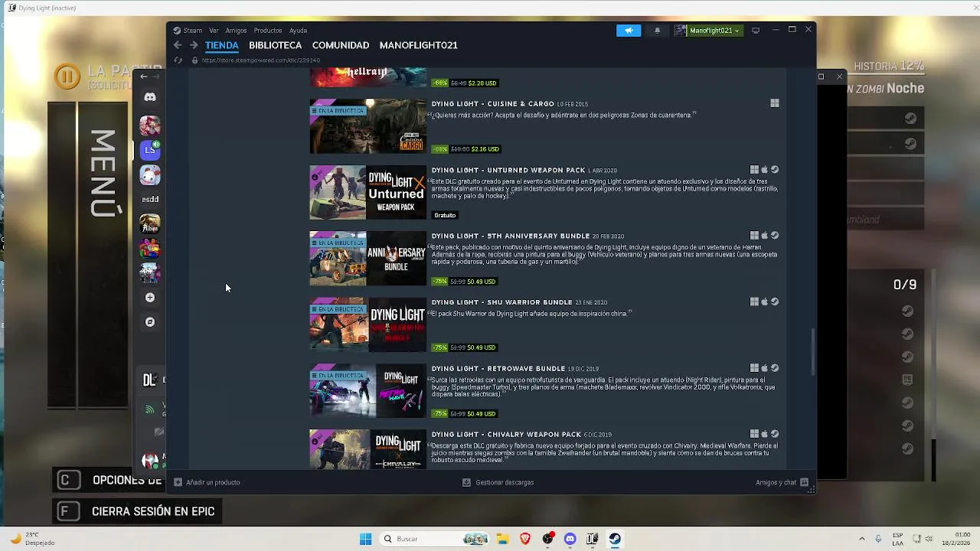The width and height of the screenshot is (980, 551).
Task: Click Dying Light - Shu Warrior Bundle title
Action: click(501, 302)
